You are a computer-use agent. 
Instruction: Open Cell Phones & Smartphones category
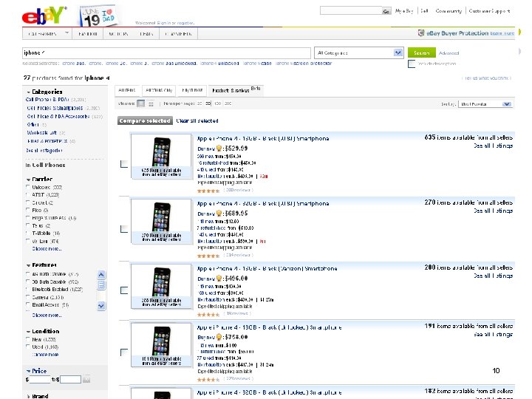click(55, 108)
